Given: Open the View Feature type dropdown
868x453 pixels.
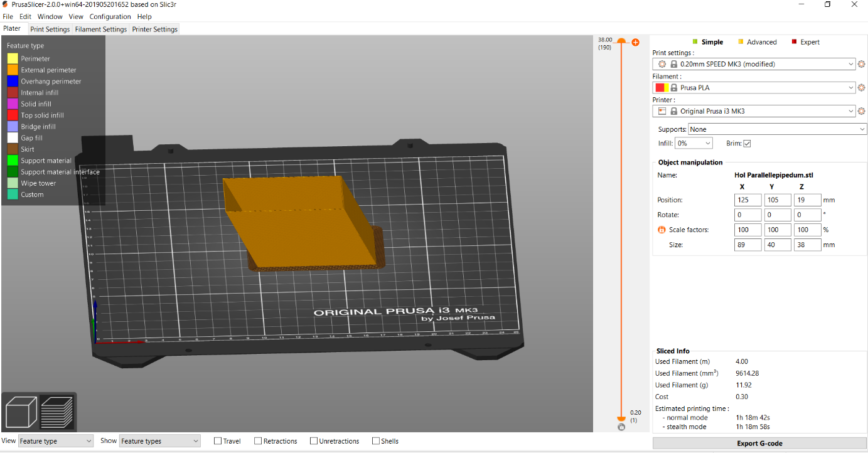Looking at the screenshot, I should [56, 441].
